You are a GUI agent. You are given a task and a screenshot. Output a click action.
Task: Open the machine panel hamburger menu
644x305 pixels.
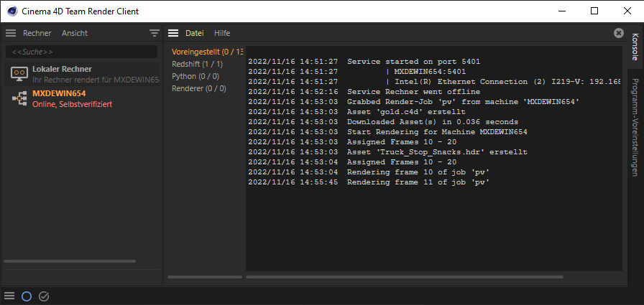[11, 33]
